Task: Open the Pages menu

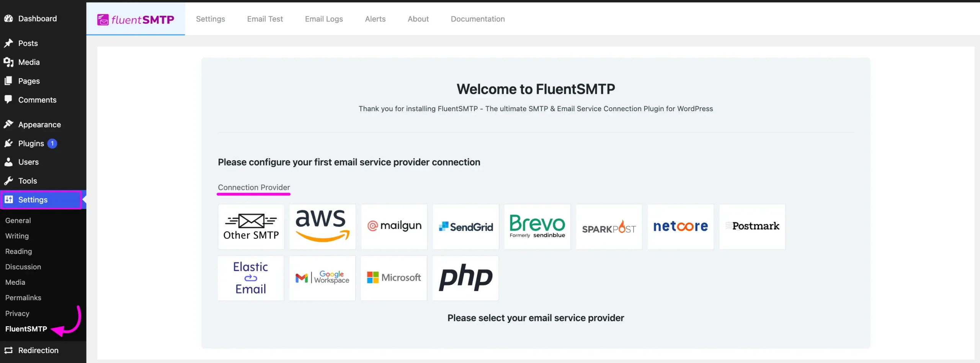Action: (29, 81)
